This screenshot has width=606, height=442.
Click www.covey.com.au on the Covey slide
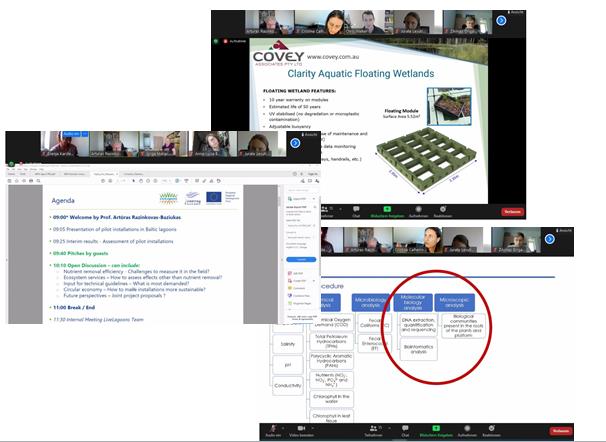click(333, 57)
